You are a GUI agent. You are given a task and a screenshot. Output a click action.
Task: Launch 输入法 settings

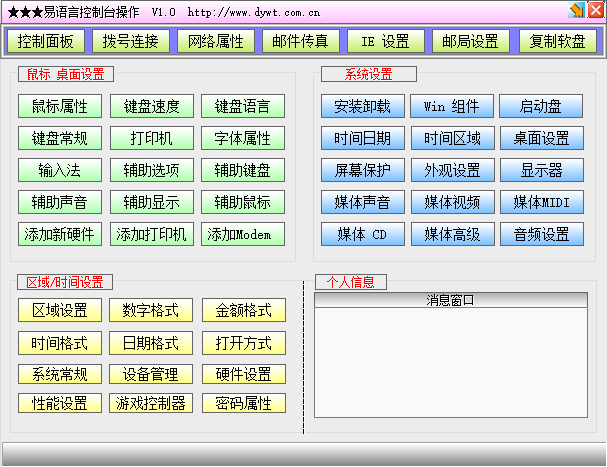60,171
